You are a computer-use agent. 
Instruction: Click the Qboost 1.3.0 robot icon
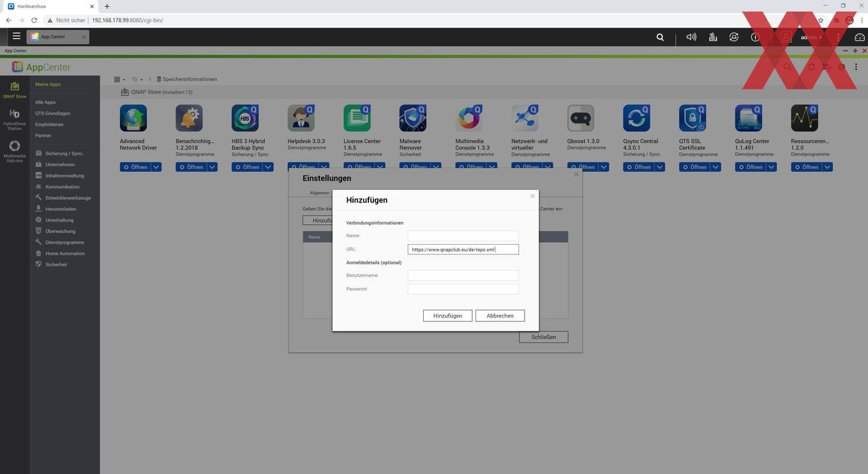pos(581,118)
